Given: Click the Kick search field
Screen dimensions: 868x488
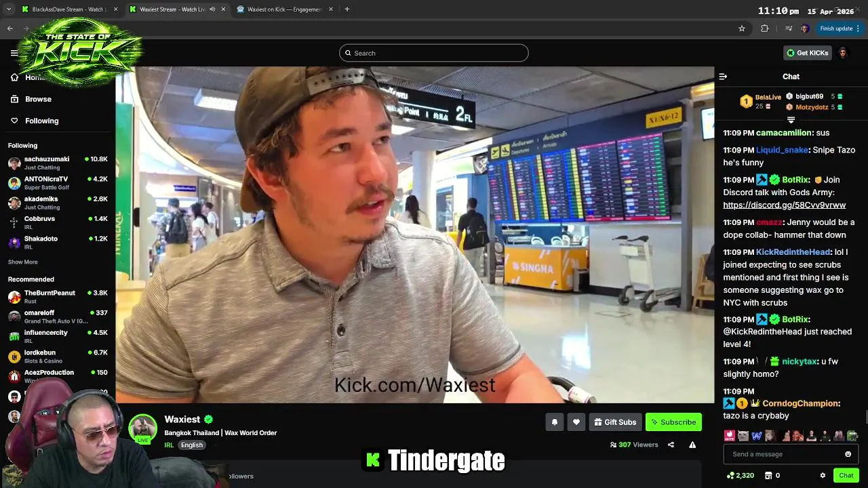Looking at the screenshot, I should click(x=434, y=53).
